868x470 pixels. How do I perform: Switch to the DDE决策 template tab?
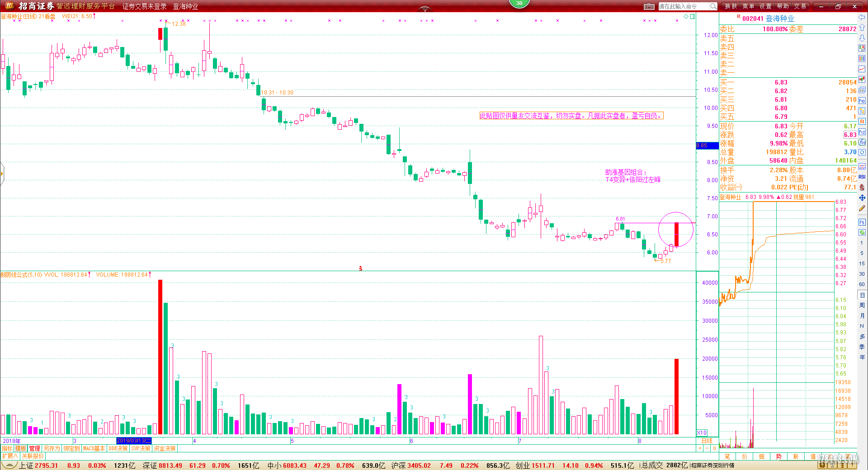(x=118, y=448)
